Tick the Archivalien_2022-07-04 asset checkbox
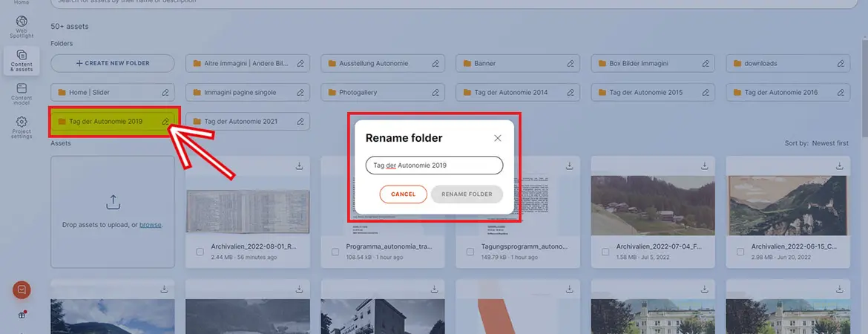 (605, 252)
